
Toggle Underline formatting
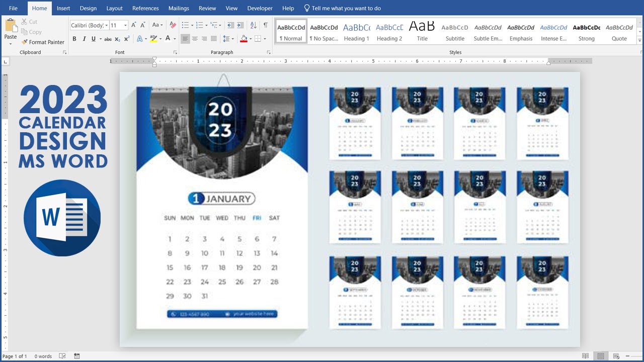[93, 39]
